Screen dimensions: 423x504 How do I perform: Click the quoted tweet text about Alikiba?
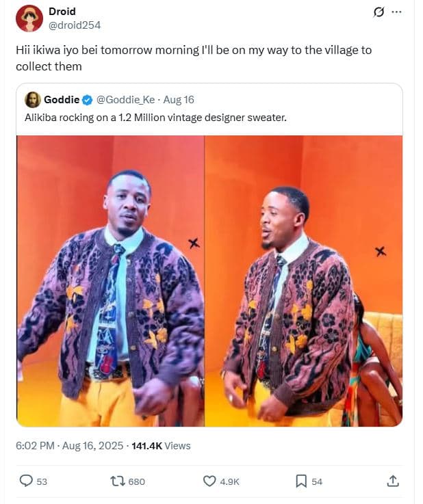pos(155,118)
